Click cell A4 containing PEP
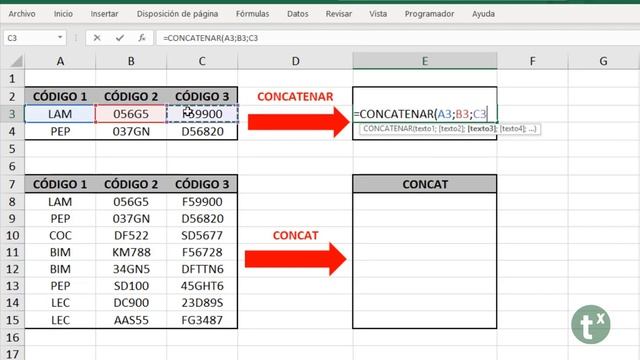The image size is (640, 360). pyautogui.click(x=60, y=131)
